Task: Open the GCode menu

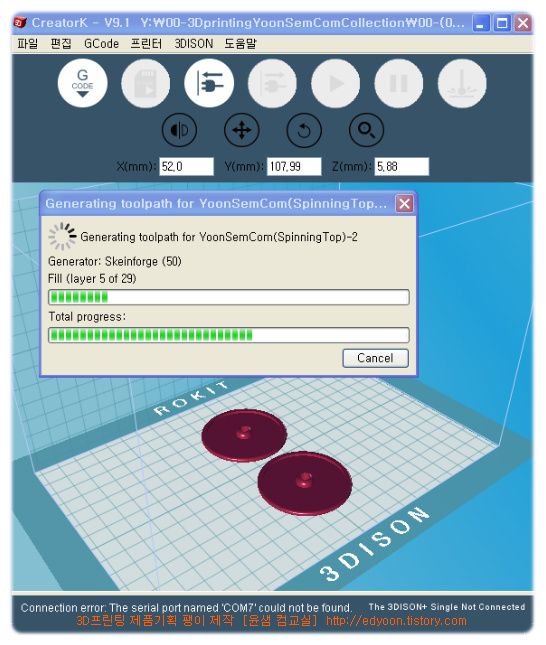Action: 101,44
